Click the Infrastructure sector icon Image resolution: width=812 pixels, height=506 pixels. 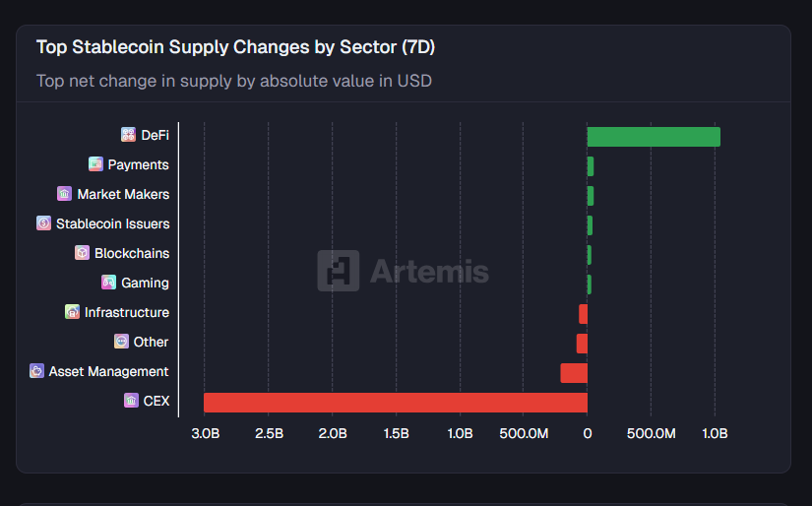(72, 312)
